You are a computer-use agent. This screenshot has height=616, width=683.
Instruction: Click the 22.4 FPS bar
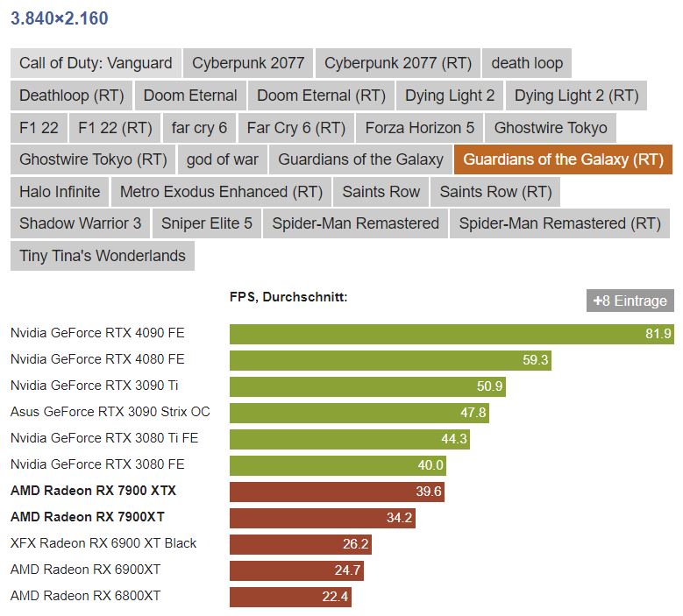290,597
